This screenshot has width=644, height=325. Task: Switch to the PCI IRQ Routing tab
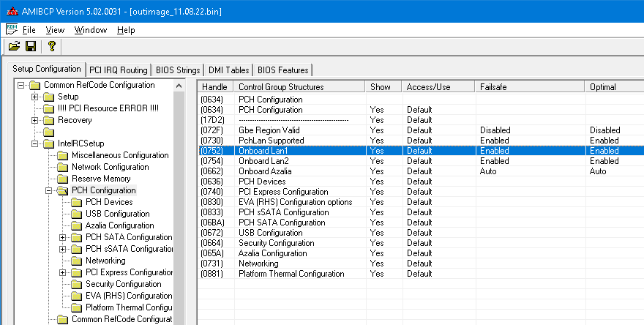(x=118, y=70)
